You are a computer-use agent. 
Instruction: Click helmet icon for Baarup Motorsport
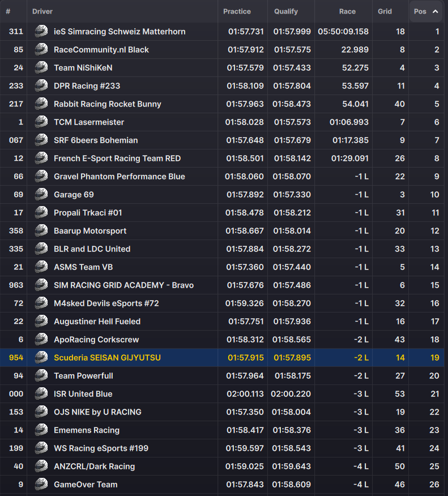coord(41,230)
